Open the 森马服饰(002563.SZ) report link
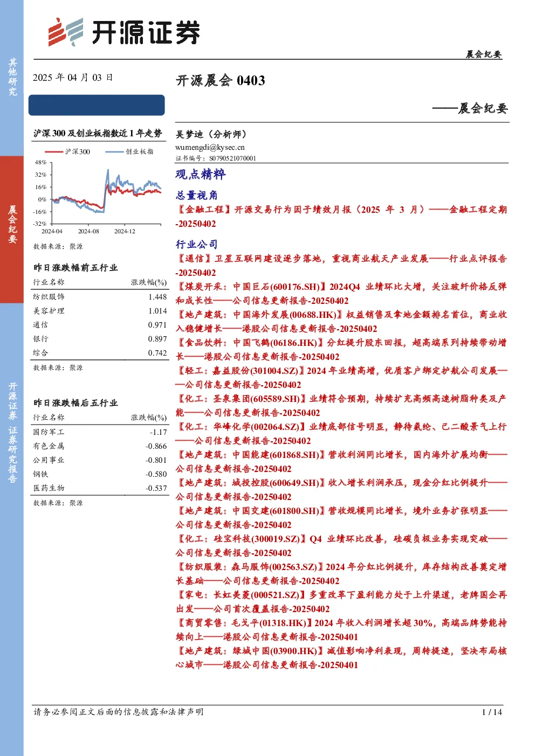 pyautogui.click(x=341, y=574)
